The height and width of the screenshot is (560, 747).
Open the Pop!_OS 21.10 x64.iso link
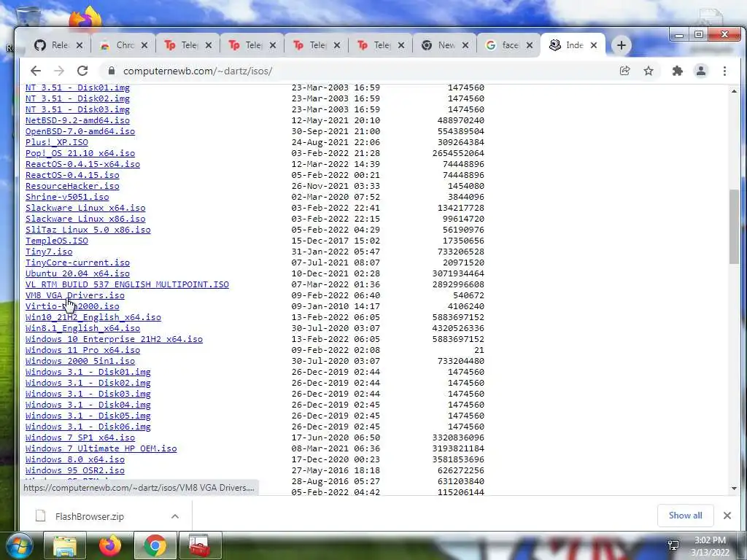click(x=80, y=153)
